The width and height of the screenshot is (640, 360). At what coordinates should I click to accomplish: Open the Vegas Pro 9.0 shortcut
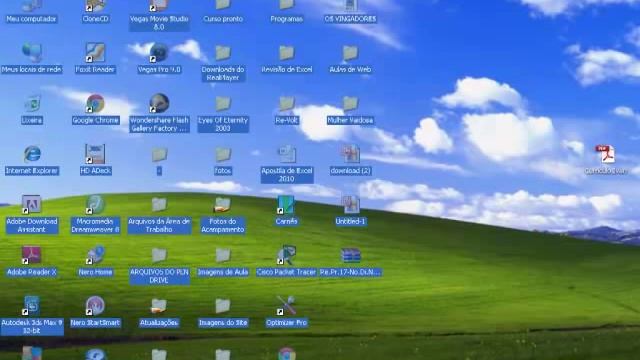pyautogui.click(x=159, y=53)
